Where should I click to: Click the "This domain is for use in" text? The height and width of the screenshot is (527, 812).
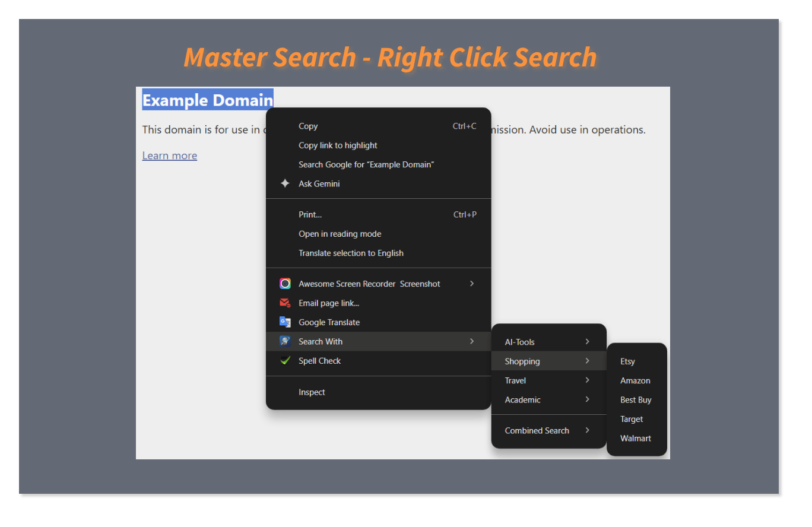click(201, 129)
